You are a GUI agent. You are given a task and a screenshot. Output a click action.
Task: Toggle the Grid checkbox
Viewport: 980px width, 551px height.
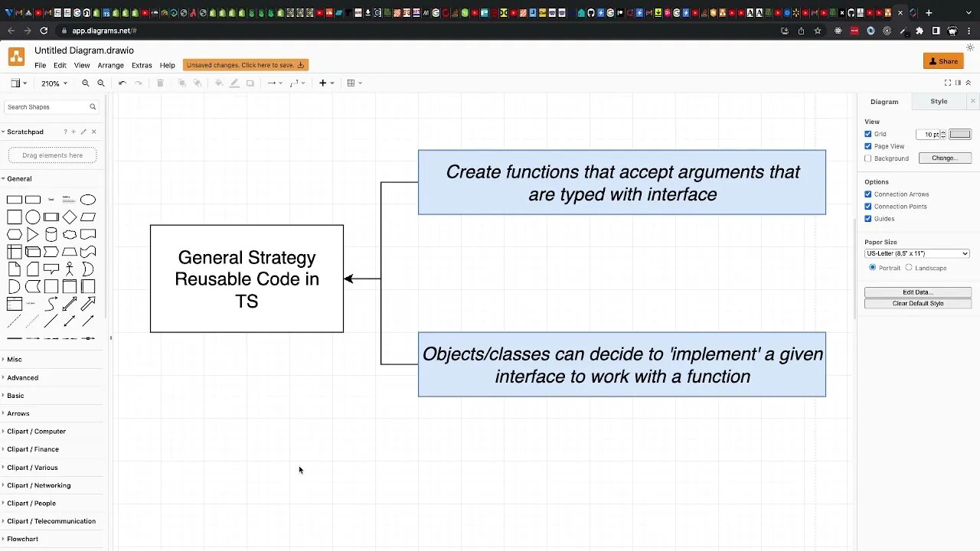[868, 134]
